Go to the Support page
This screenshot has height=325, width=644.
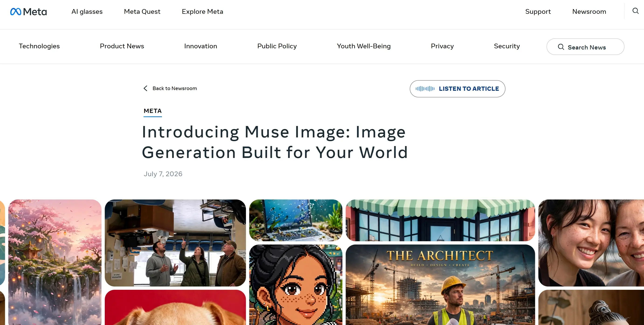pyautogui.click(x=538, y=12)
